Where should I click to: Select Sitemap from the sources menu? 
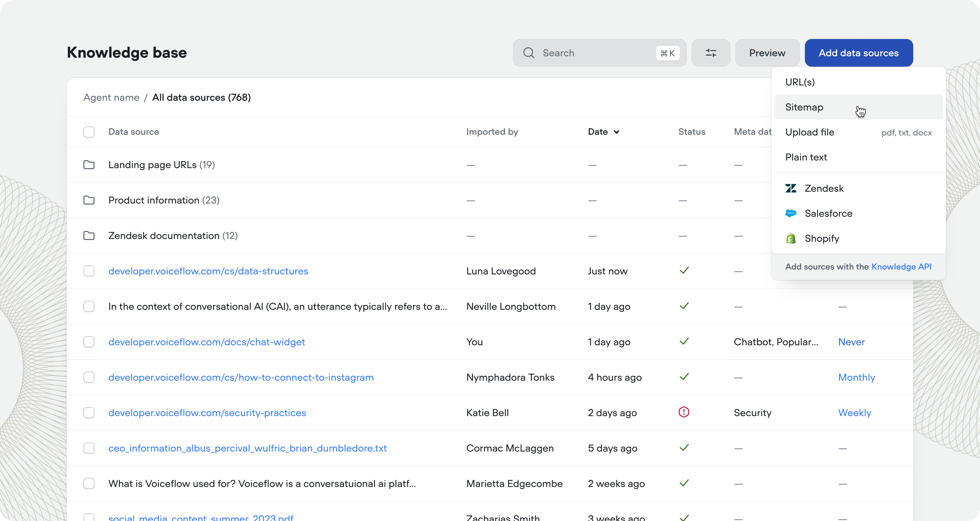pyautogui.click(x=804, y=107)
